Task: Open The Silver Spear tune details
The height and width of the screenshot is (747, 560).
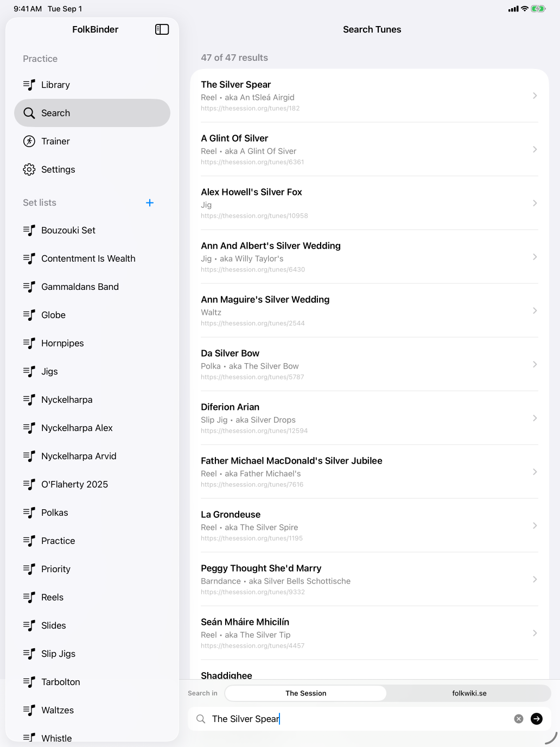Action: (370, 96)
